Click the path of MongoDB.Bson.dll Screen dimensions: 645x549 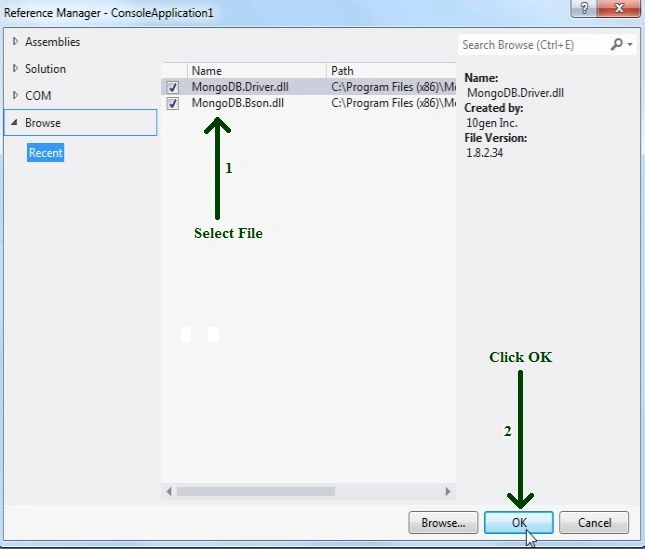click(x=393, y=103)
